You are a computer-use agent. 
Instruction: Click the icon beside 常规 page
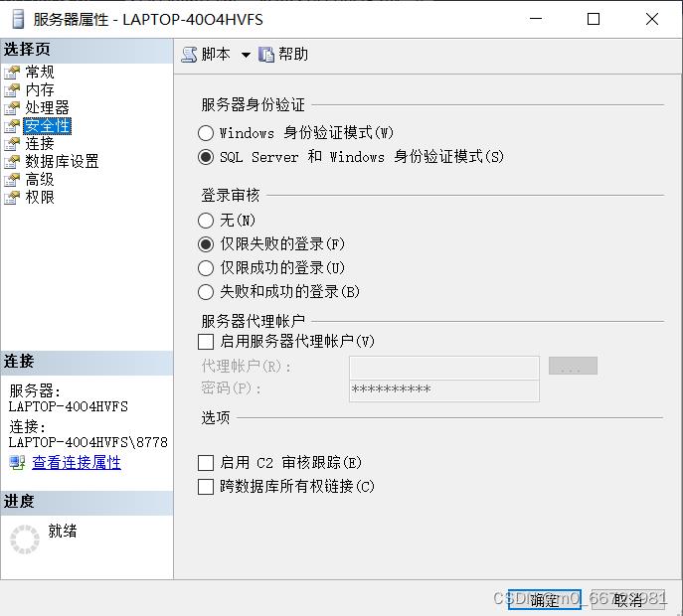point(12,73)
